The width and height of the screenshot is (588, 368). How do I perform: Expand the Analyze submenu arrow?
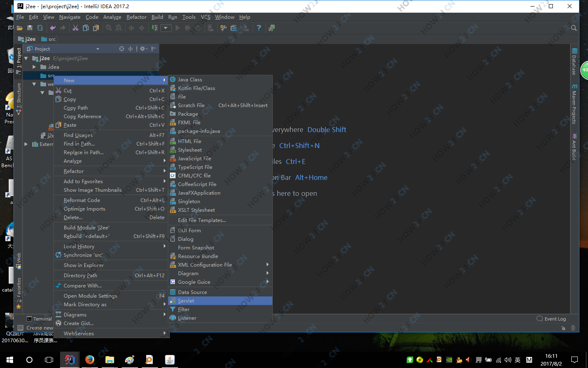coord(165,161)
